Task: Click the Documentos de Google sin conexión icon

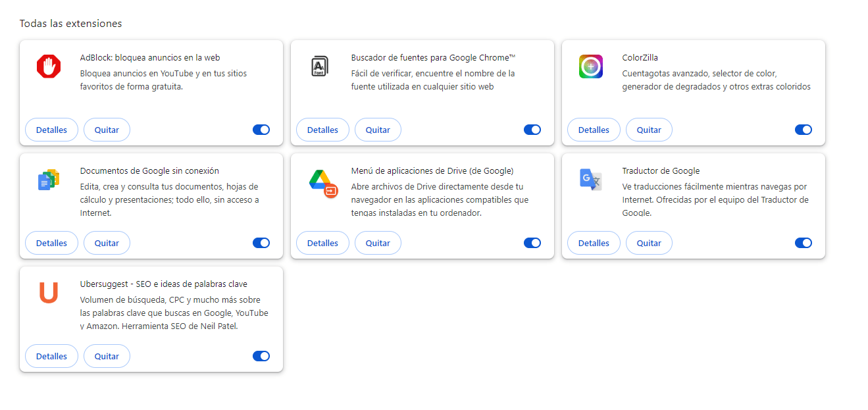Action: [49, 180]
